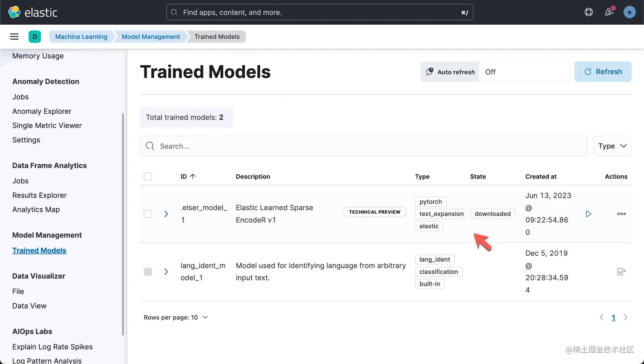644x364 pixels.
Task: Click the TECHNICAL PREVIEW badge
Action: click(375, 212)
